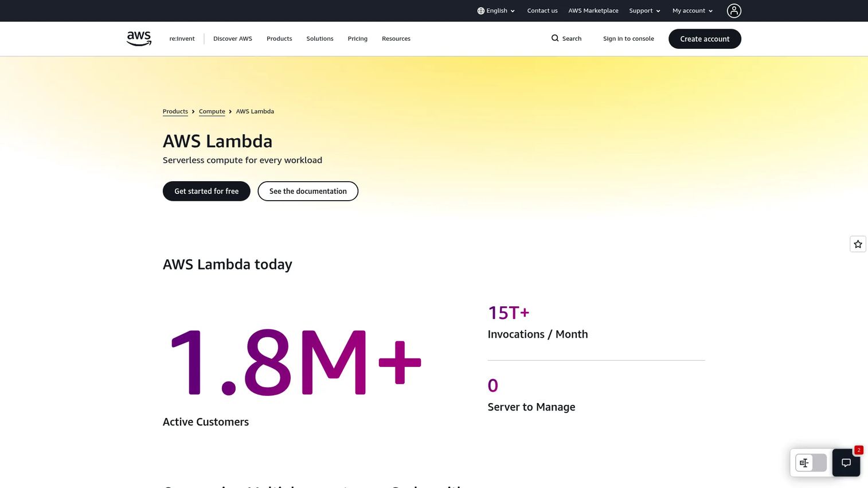Go to AWS Marketplace

click(593, 11)
